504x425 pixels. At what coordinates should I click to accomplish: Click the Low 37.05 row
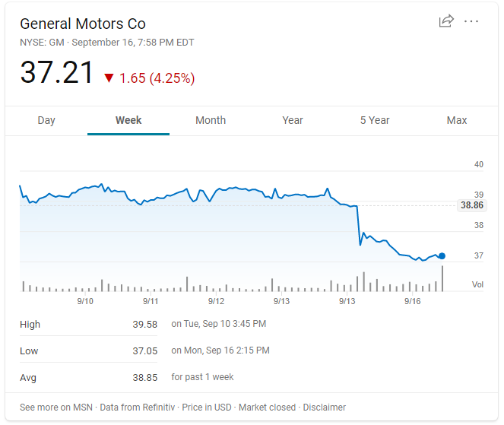pos(88,351)
